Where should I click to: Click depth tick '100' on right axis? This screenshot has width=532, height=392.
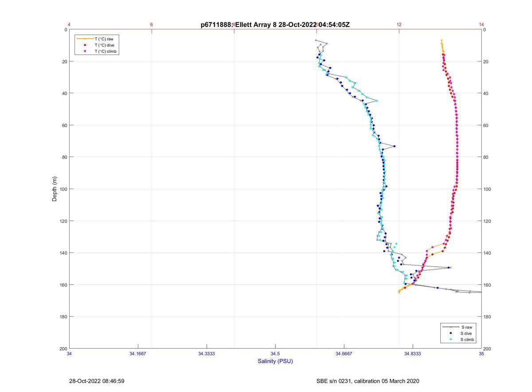tap(487, 189)
